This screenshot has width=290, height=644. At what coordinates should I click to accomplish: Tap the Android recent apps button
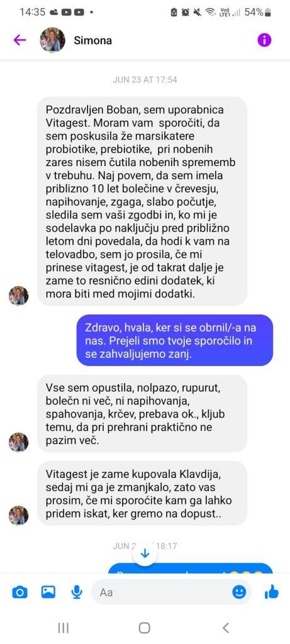(x=64, y=628)
